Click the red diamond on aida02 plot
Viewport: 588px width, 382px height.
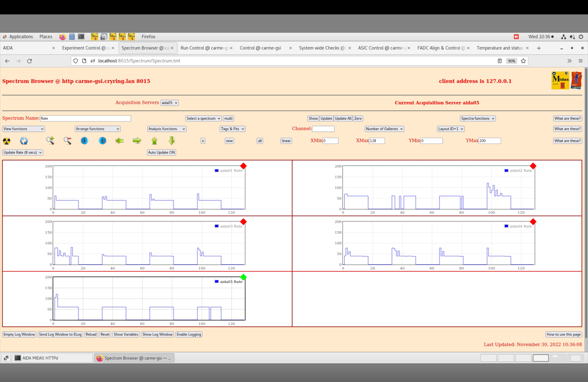coord(533,166)
